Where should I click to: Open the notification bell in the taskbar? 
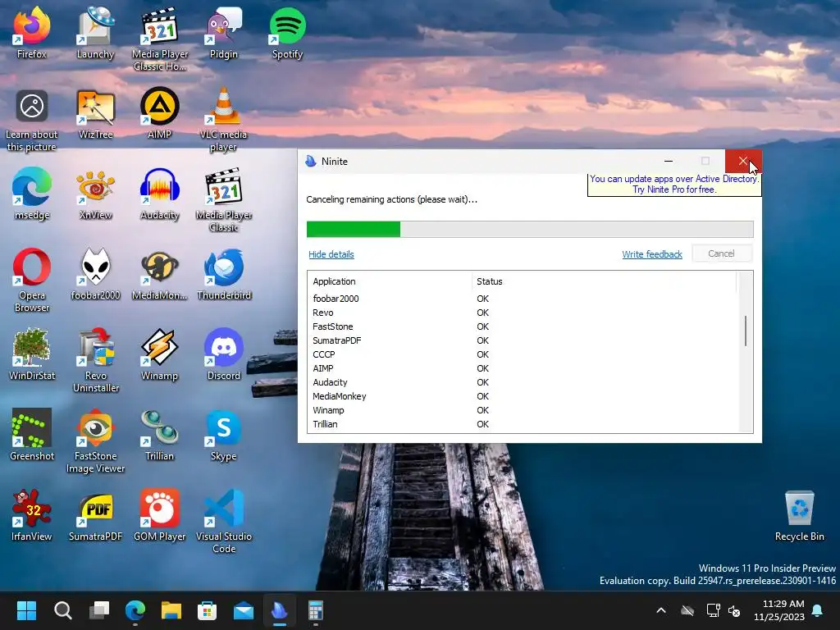[x=818, y=610]
